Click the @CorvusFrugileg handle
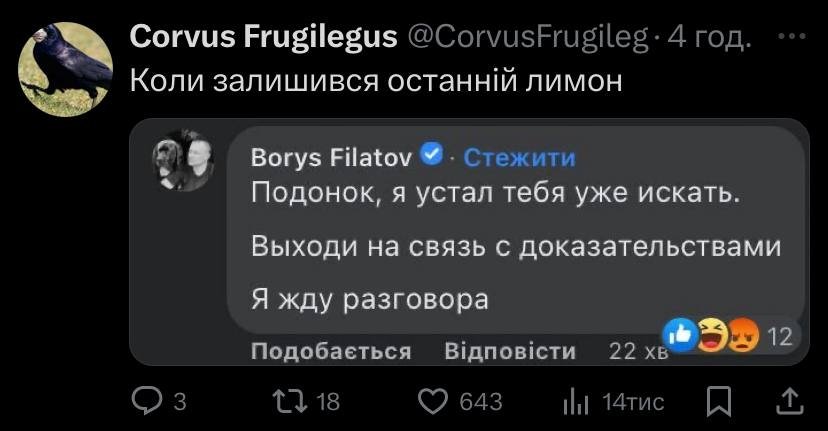This screenshot has height=431, width=828. [x=525, y=37]
